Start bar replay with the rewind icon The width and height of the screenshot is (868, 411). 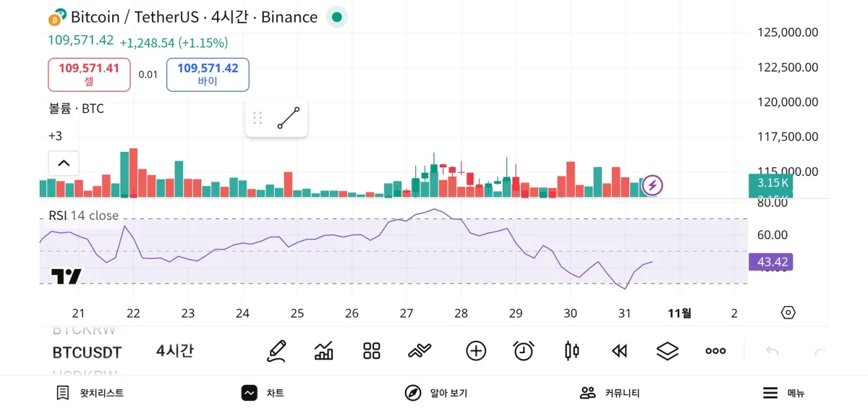tap(619, 351)
